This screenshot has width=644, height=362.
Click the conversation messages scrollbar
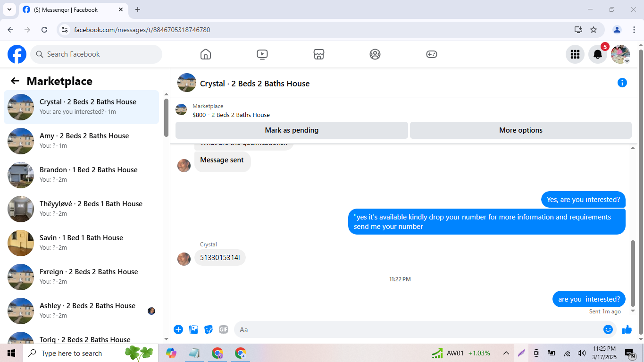(x=633, y=274)
